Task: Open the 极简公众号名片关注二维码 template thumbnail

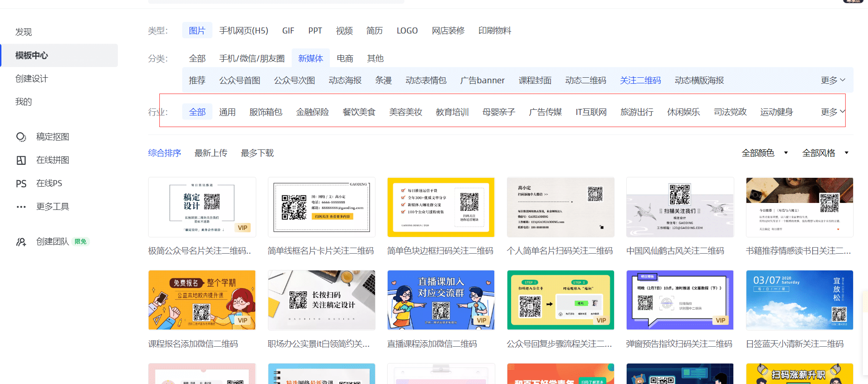Action: (202, 207)
